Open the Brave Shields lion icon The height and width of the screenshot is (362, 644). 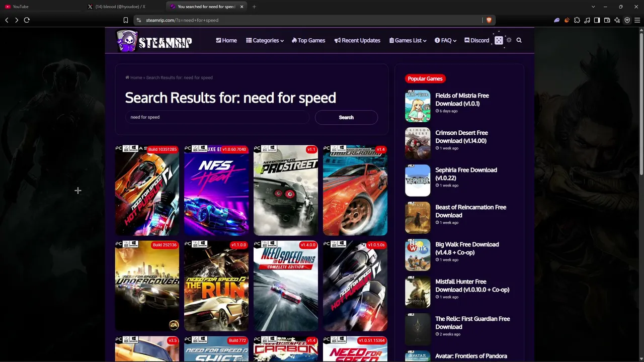pos(489,20)
